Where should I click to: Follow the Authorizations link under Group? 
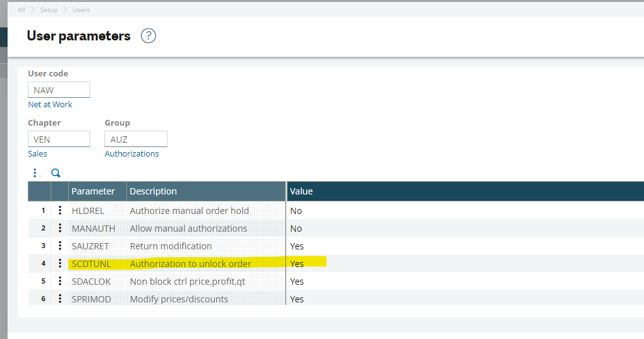click(131, 154)
